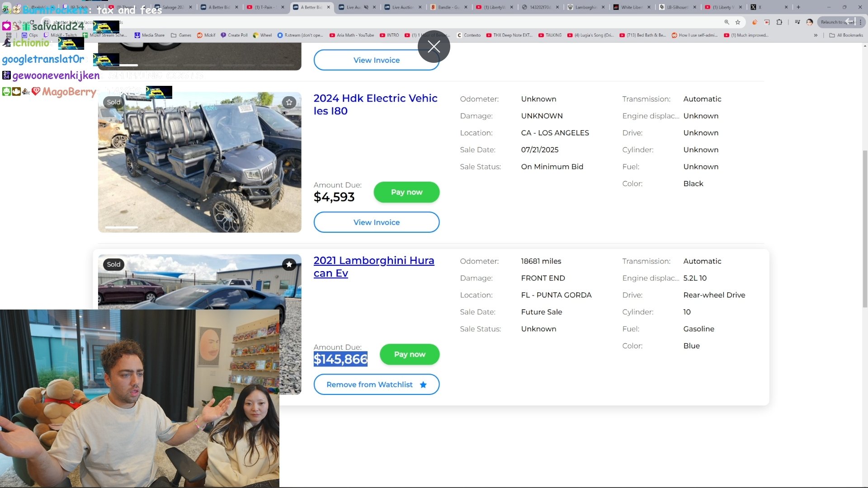Screen dimensions: 868x488
Task: Open the Much improved... bookmark
Action: (746, 35)
